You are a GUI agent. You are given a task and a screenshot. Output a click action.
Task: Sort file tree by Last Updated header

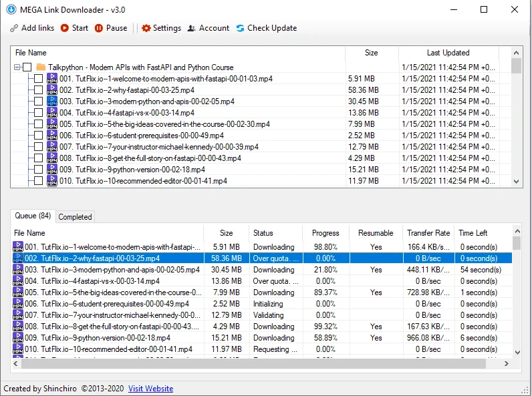click(448, 53)
